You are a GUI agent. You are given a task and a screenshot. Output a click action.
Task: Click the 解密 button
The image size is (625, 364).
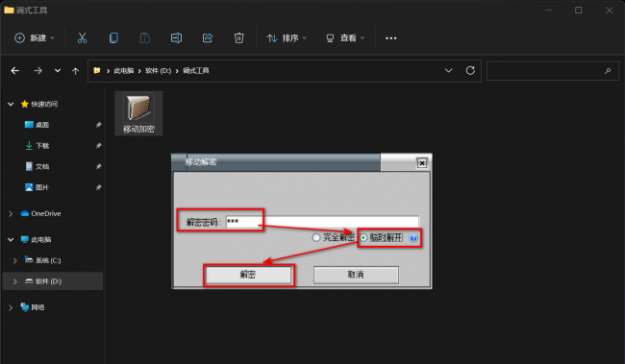pos(248,275)
